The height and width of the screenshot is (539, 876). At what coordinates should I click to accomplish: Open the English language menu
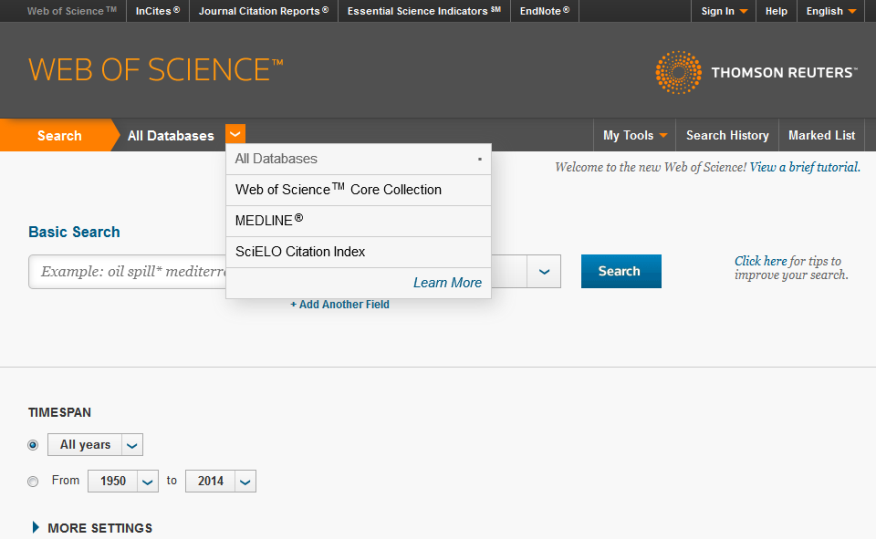click(x=831, y=11)
